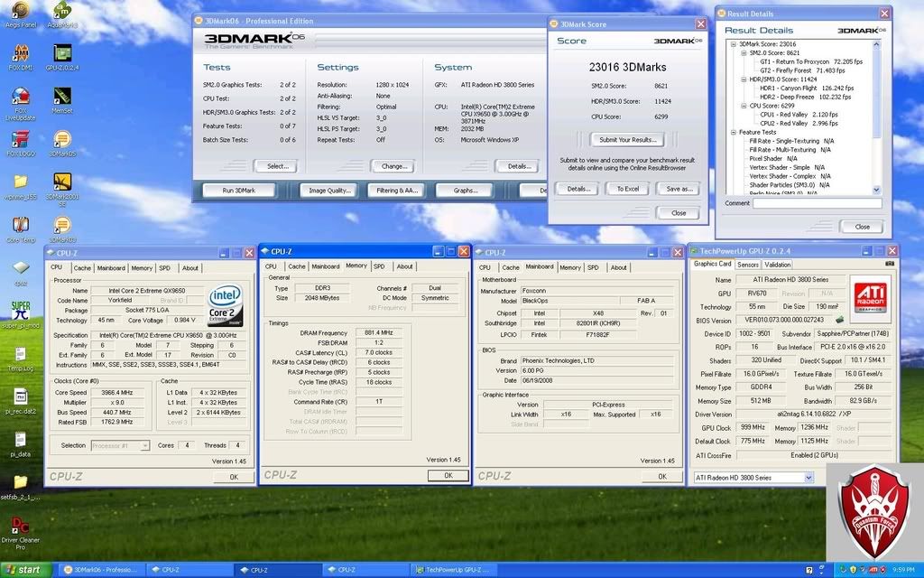Open the GPU-Z.0.2.4 desktop shortcut
The image size is (924, 578).
click(62, 57)
